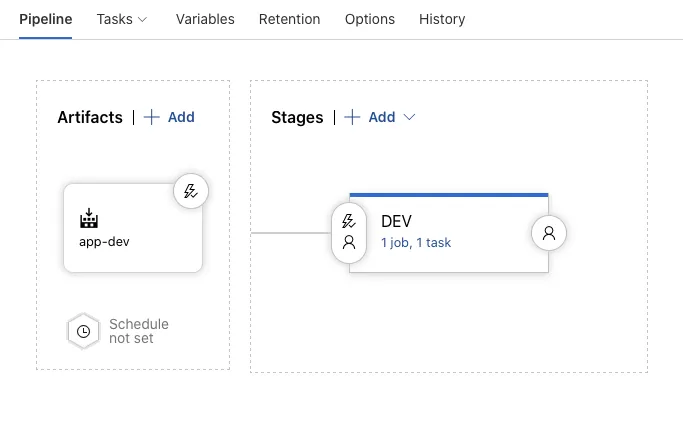
Task: Open DEV post-deployment conditions person icon
Action: [548, 233]
